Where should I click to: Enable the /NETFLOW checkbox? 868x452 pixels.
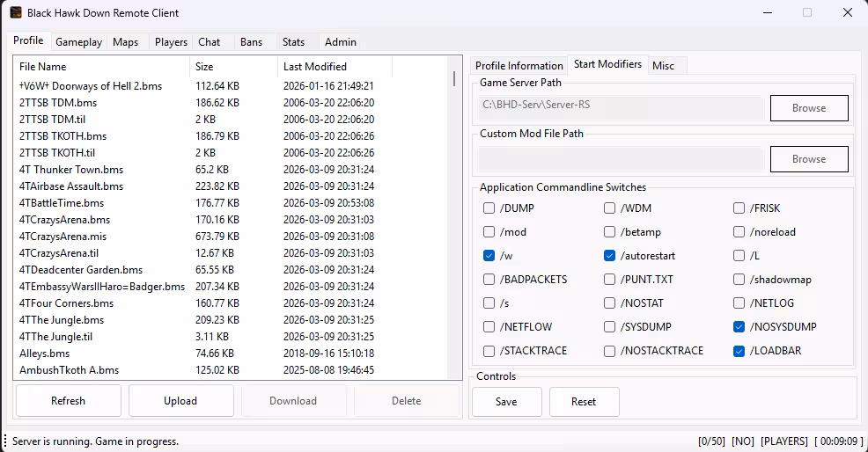pyautogui.click(x=489, y=327)
